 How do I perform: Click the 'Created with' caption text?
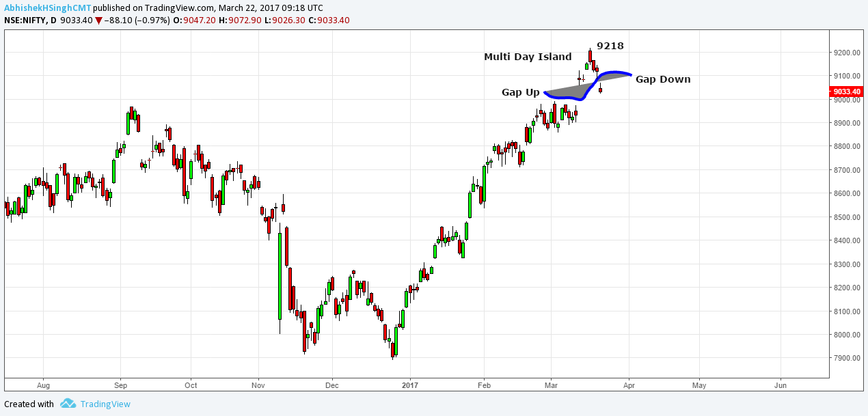[x=29, y=404]
